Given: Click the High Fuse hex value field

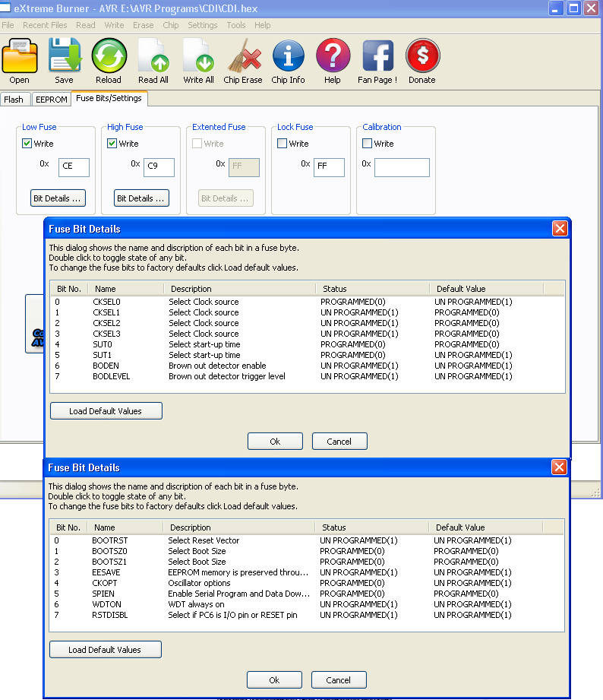Looking at the screenshot, I should (159, 167).
